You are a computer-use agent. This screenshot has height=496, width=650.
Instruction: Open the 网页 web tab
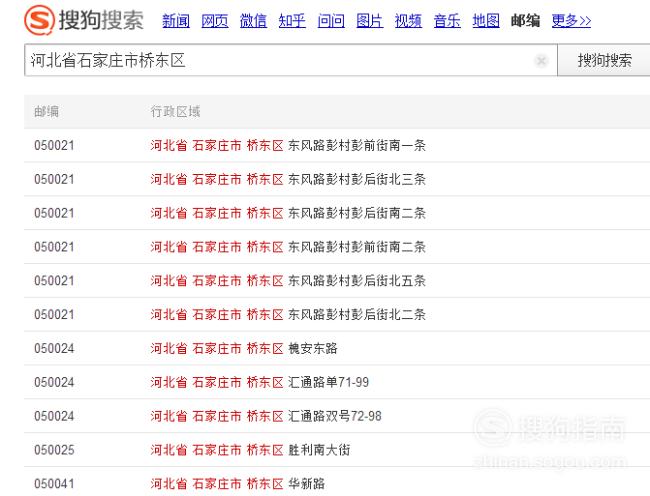tap(215, 20)
